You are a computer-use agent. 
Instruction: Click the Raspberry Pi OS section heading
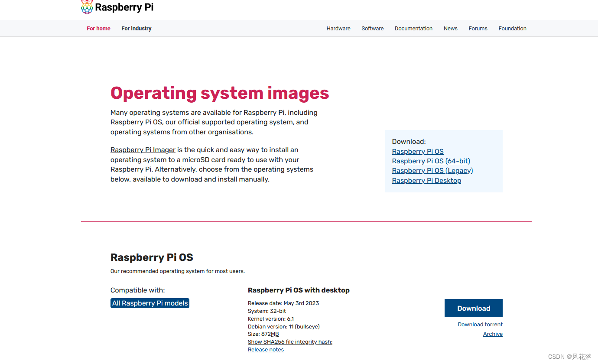pos(152,257)
